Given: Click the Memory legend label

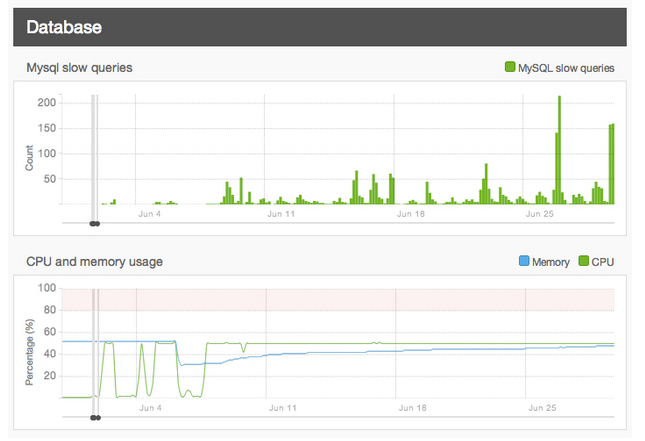Looking at the screenshot, I should (x=550, y=262).
